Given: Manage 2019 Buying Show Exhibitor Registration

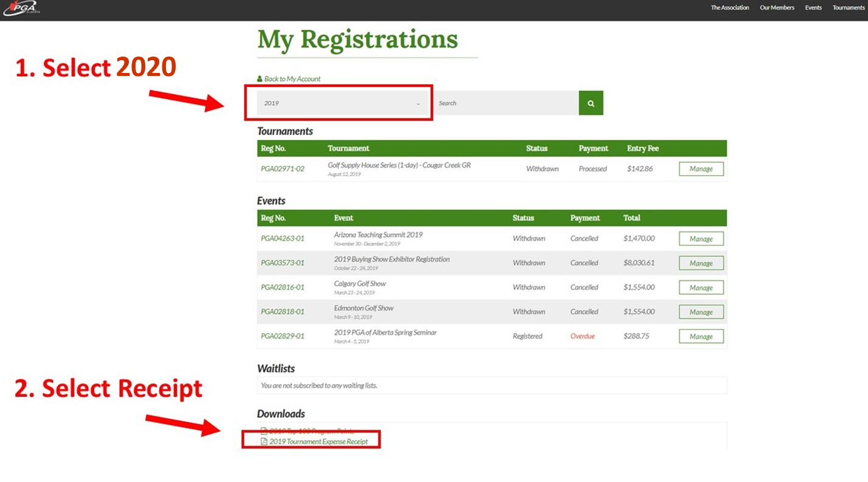Looking at the screenshot, I should click(x=701, y=263).
